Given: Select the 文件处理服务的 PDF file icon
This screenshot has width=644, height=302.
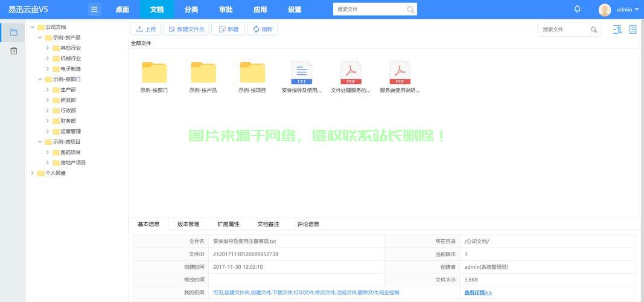Looking at the screenshot, I should (351, 72).
